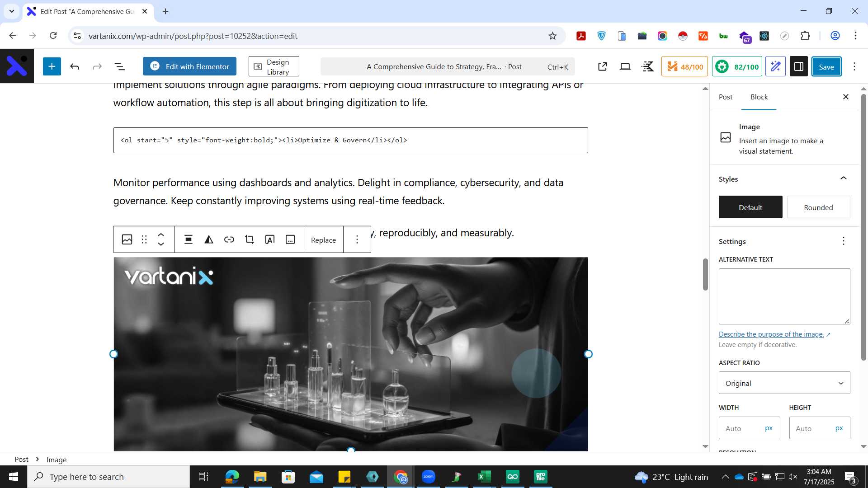Open post in new tab via View Post icon
Viewport: 868px width, 488px height.
(x=603, y=66)
